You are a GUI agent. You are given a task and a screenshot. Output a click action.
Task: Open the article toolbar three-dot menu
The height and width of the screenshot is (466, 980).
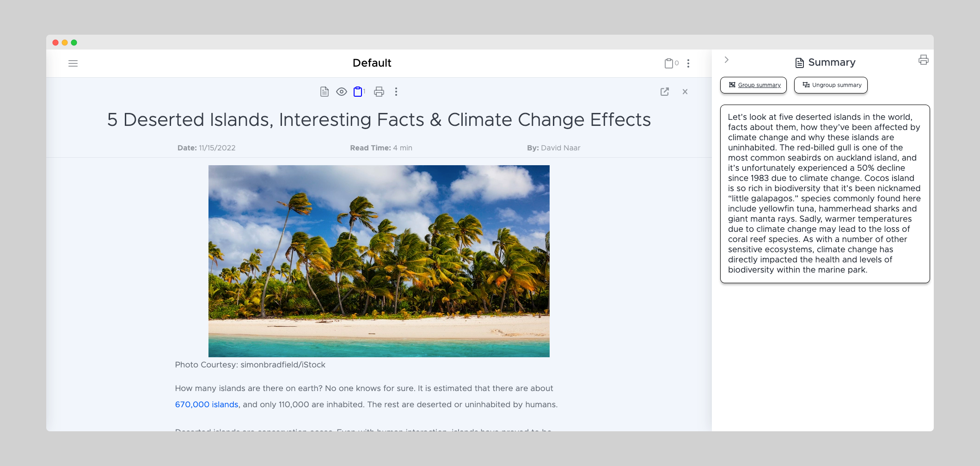coord(396,92)
